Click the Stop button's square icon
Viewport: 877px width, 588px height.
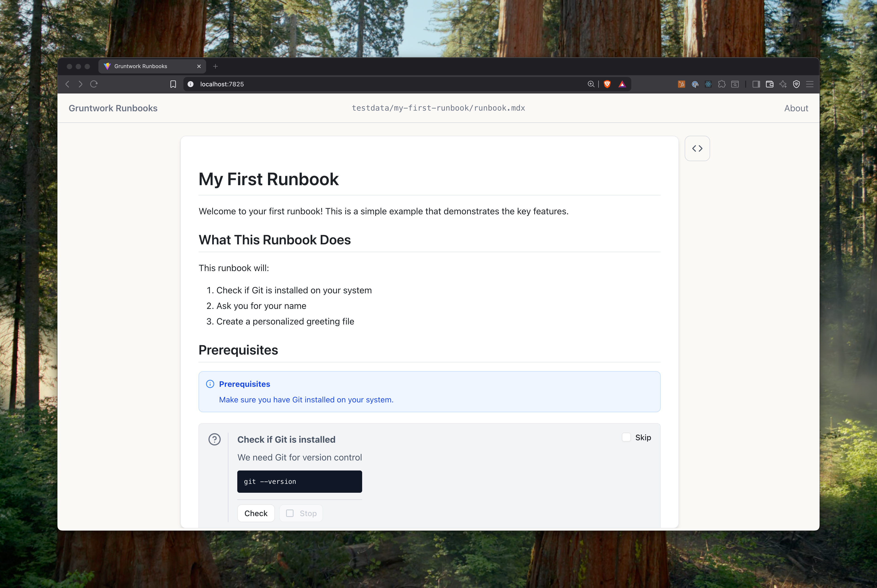(290, 513)
